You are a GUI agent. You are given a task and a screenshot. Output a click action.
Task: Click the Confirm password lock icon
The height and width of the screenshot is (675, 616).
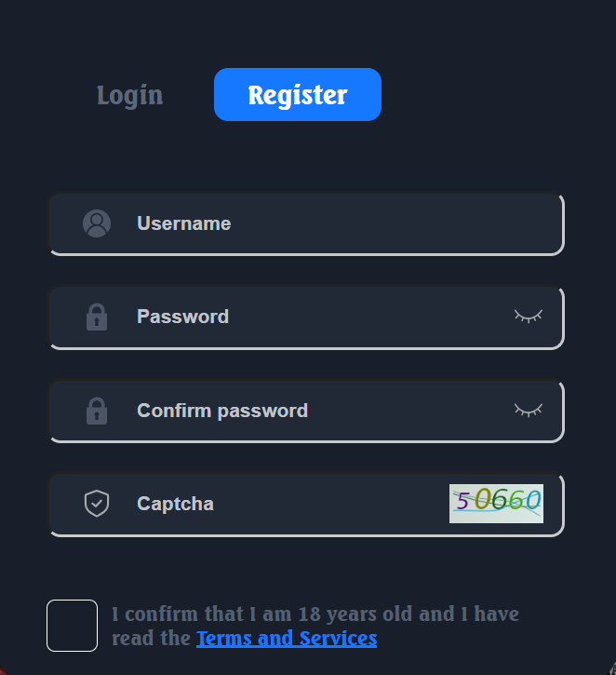click(x=97, y=411)
